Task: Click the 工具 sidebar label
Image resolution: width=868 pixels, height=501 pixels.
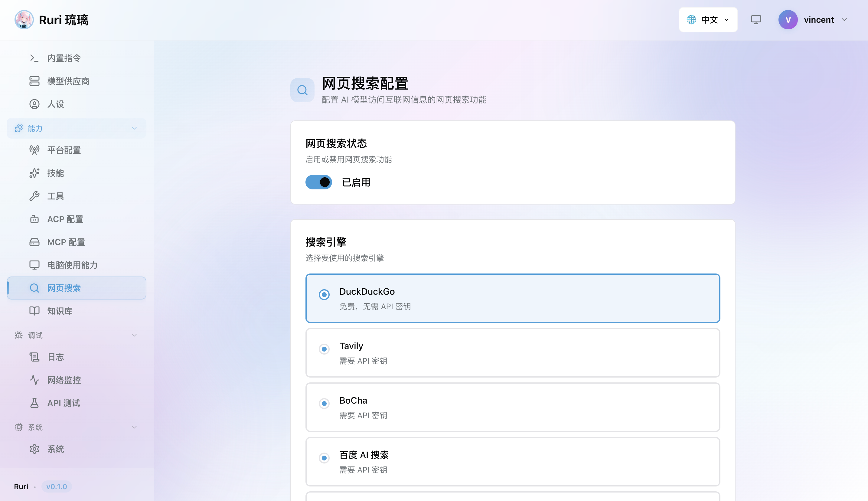Action: [x=56, y=196]
